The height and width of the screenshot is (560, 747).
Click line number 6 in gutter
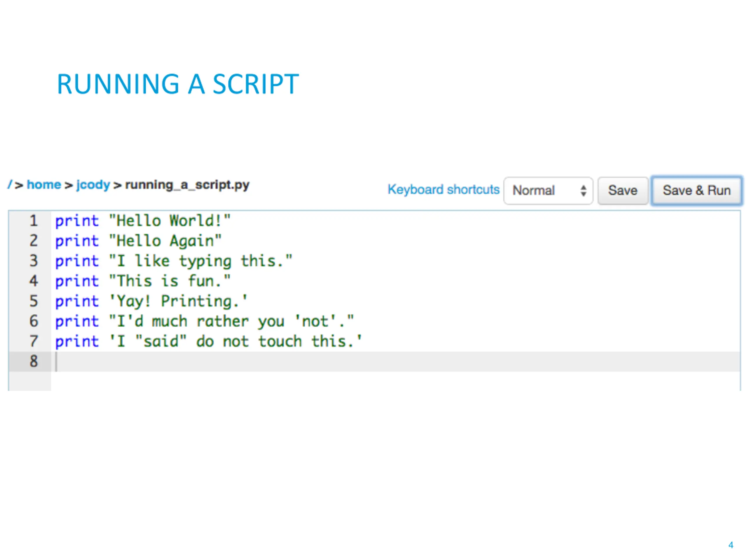coord(34,321)
